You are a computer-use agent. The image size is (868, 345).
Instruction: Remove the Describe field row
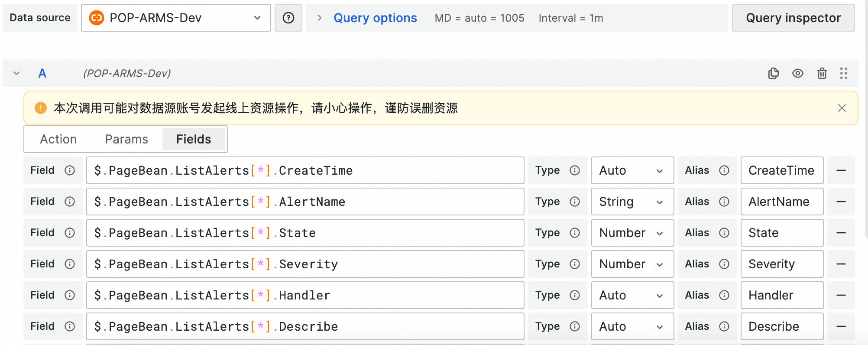841,326
